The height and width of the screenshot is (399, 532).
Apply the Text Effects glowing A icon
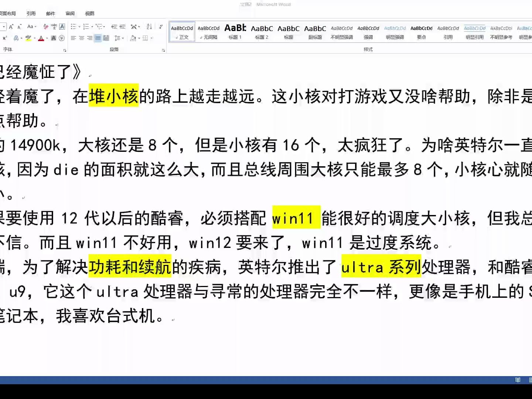click(x=16, y=38)
